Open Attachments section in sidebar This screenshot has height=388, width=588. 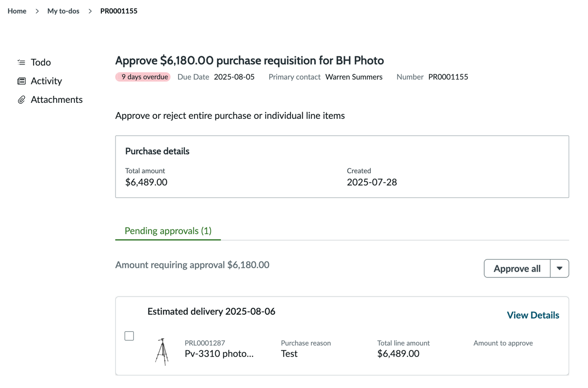(x=56, y=100)
